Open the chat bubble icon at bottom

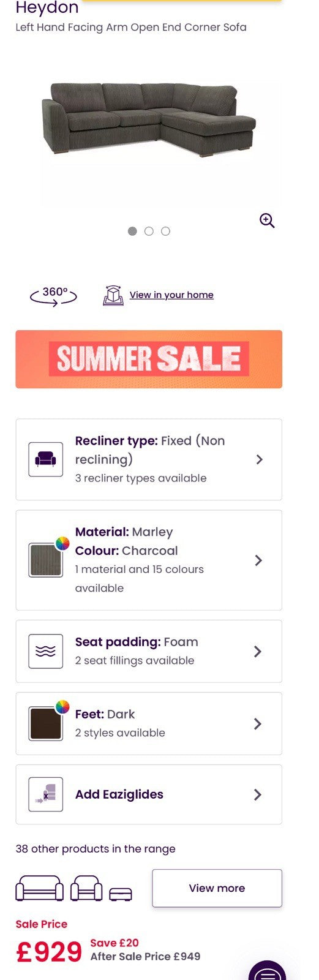coord(268,971)
